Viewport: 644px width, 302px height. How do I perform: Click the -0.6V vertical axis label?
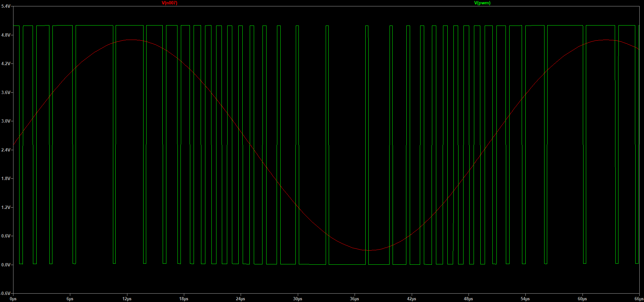pos(5,293)
